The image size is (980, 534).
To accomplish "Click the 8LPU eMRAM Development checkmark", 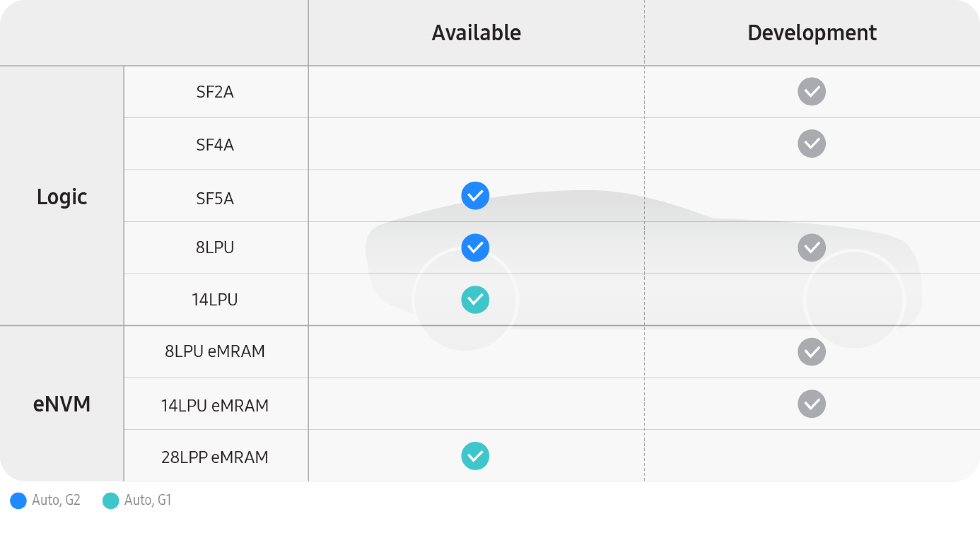I will [x=811, y=352].
